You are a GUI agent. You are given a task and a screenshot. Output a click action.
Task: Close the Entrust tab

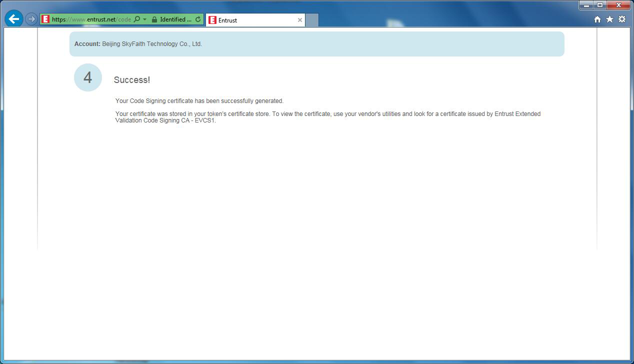[x=300, y=20]
